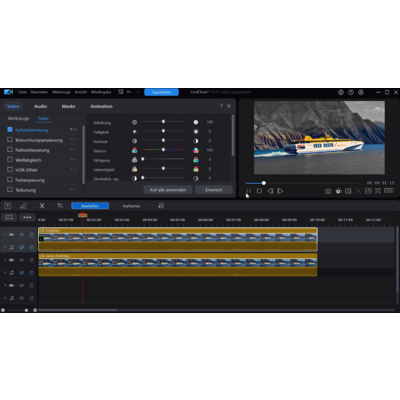Click the fullscreen preview icon
This screenshot has width=400, height=400.
pos(378,191)
